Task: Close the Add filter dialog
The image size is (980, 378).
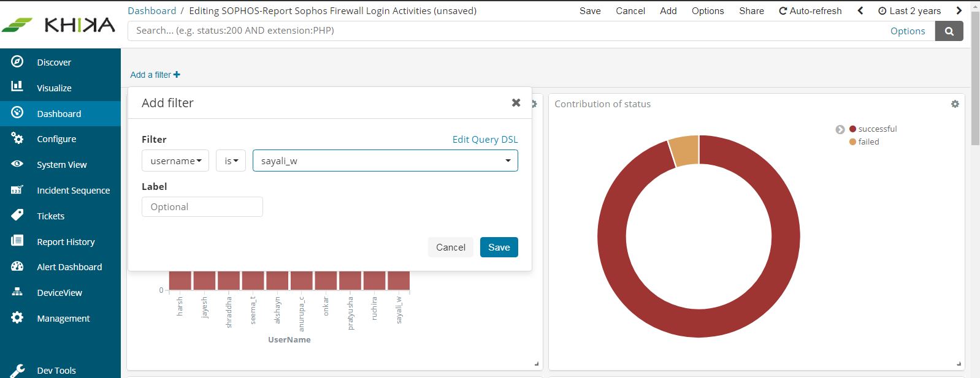Action: tap(516, 103)
